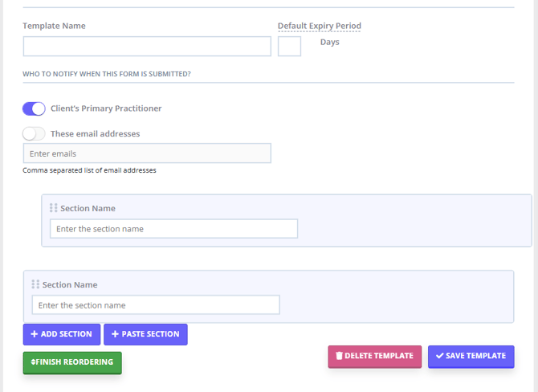Click the checkmark icon on Save Template
The height and width of the screenshot is (392, 538).
point(439,356)
